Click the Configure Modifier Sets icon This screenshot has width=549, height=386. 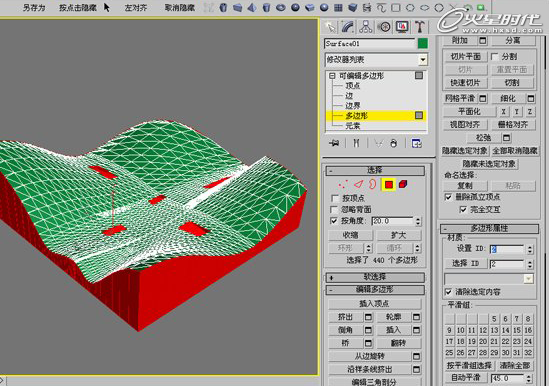click(416, 143)
